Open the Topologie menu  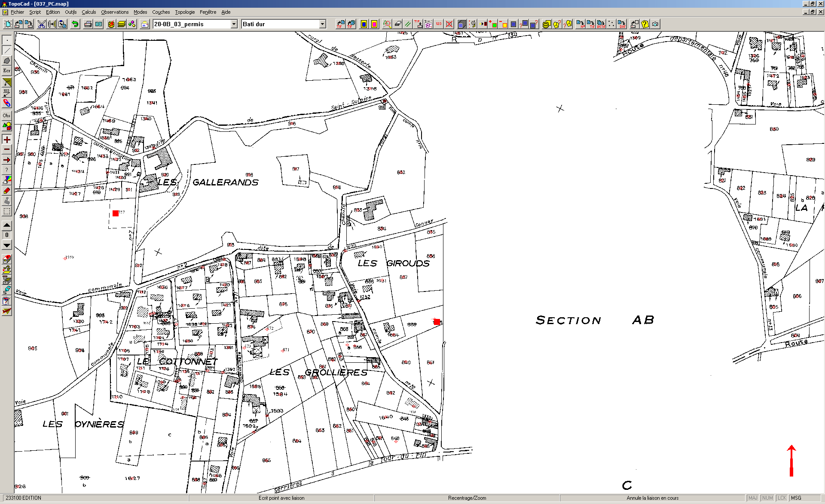click(185, 12)
